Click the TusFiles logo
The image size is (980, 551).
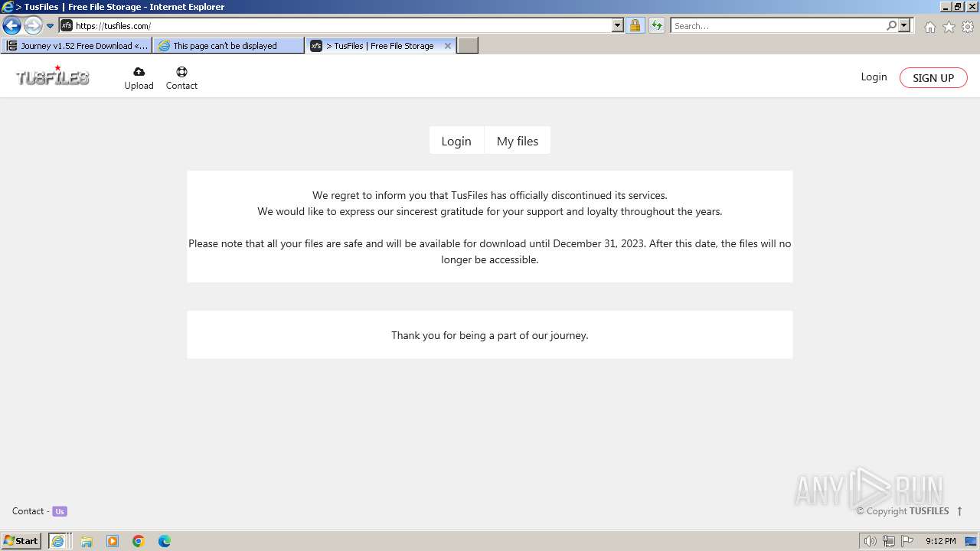[52, 76]
